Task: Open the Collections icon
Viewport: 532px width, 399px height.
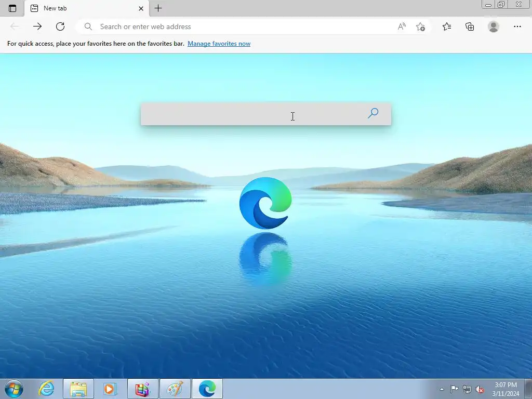Action: click(470, 26)
